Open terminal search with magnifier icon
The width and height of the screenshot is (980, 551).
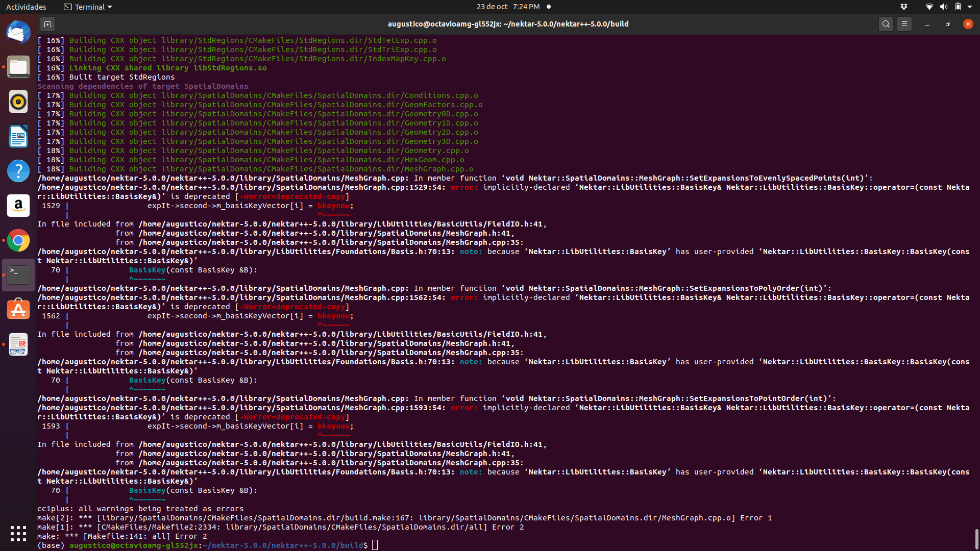tap(886, 24)
